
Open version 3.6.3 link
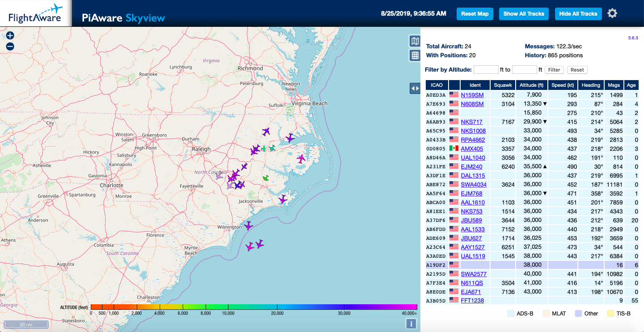click(633, 38)
